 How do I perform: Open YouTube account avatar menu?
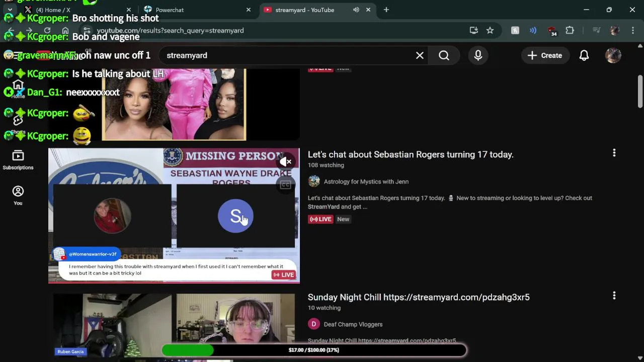point(613,55)
